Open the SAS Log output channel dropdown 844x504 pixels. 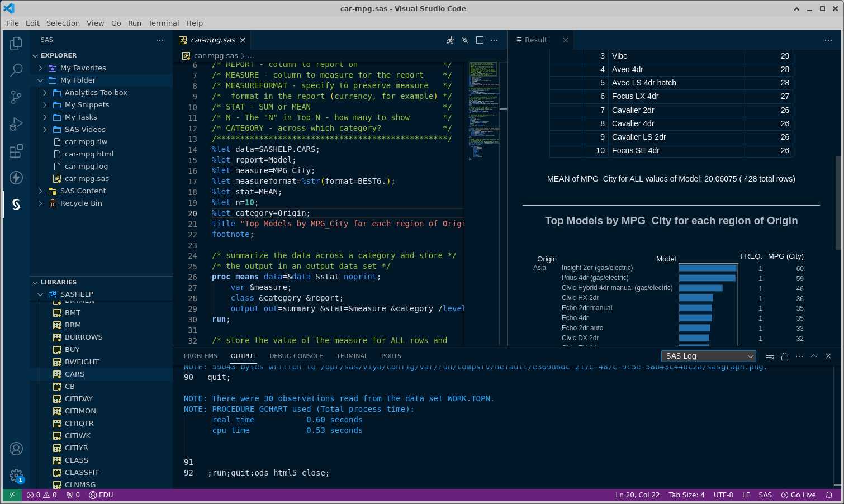[x=708, y=356]
